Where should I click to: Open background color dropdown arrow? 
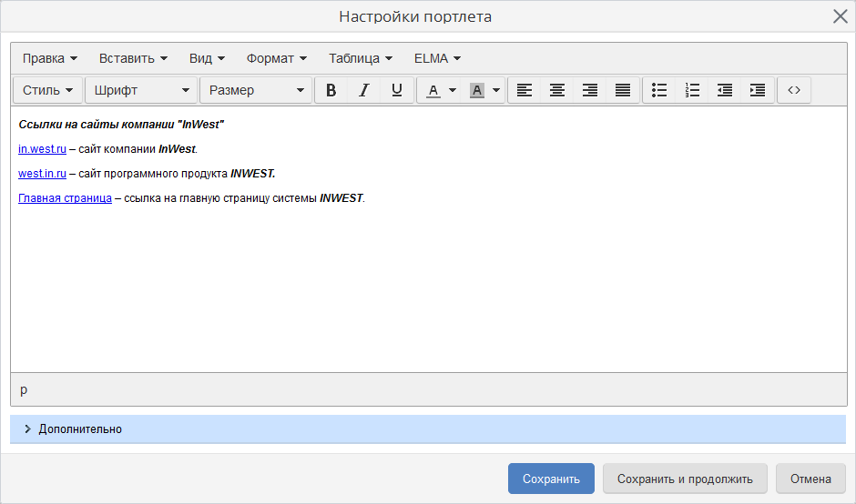[496, 90]
